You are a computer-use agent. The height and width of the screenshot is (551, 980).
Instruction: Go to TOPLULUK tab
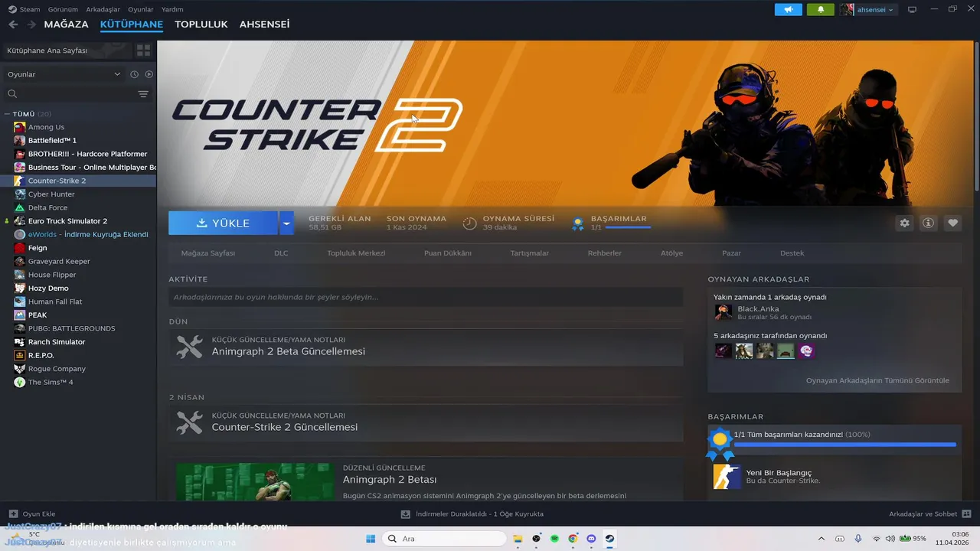(x=201, y=24)
